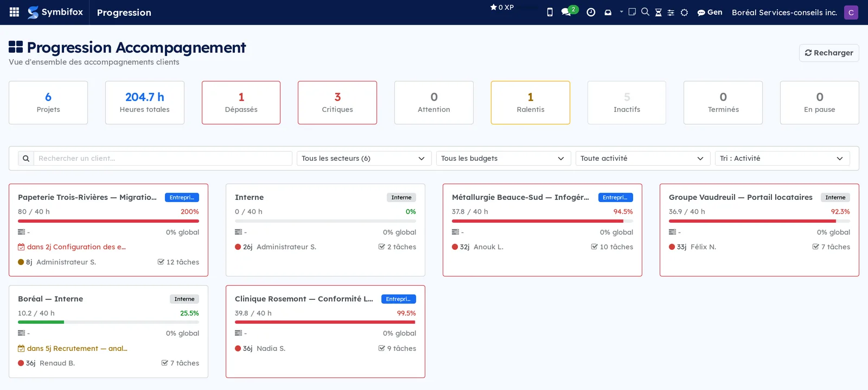Filter by Critiques stat card
The width and height of the screenshot is (868, 390).
point(337,103)
